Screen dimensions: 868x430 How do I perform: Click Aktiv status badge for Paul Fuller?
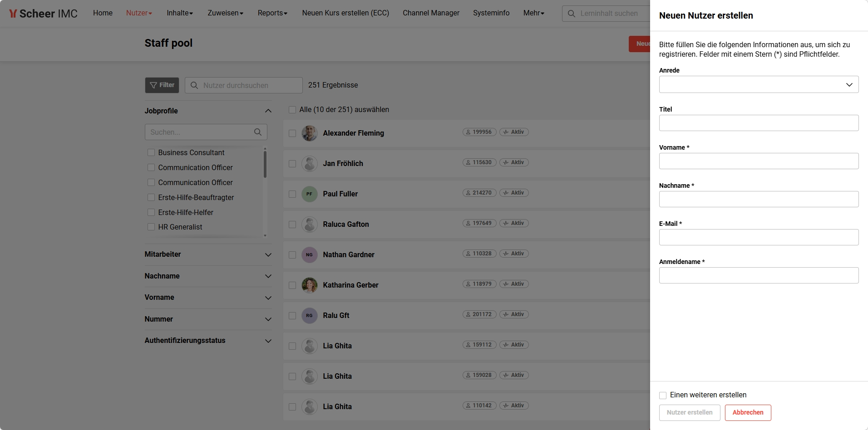(514, 193)
